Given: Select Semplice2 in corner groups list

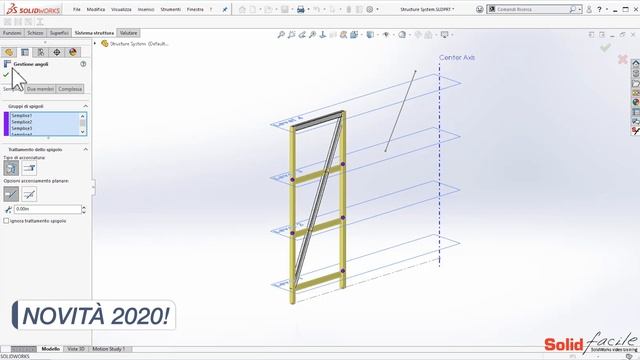Looking at the screenshot, I should point(22,122).
